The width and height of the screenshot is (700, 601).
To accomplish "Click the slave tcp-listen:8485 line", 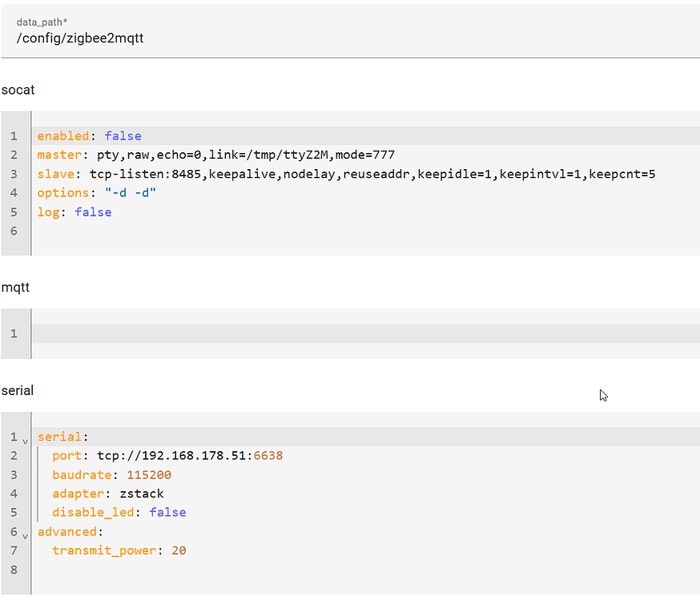I will coord(346,174).
